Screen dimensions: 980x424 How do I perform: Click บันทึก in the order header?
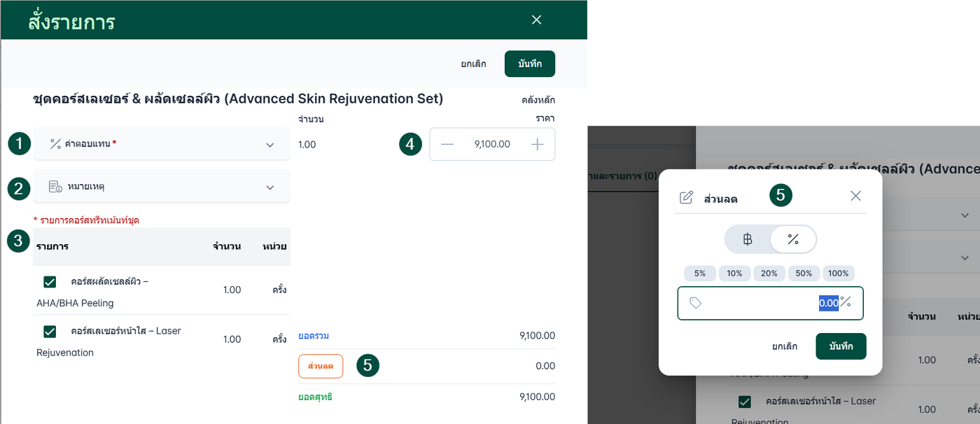pyautogui.click(x=529, y=64)
